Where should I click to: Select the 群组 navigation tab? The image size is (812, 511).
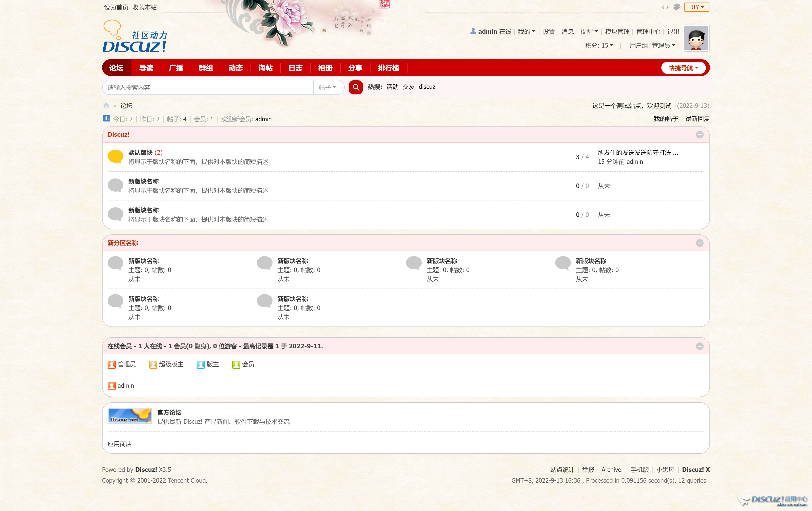click(x=206, y=68)
